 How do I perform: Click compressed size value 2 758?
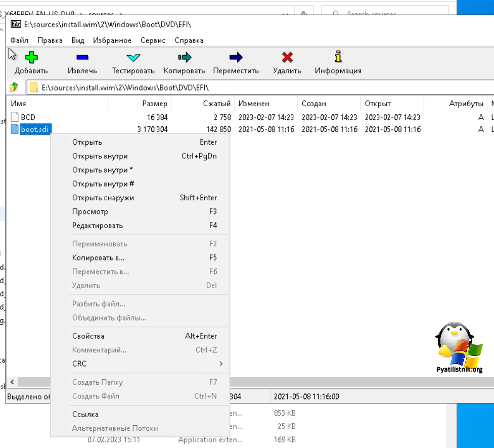click(x=222, y=117)
